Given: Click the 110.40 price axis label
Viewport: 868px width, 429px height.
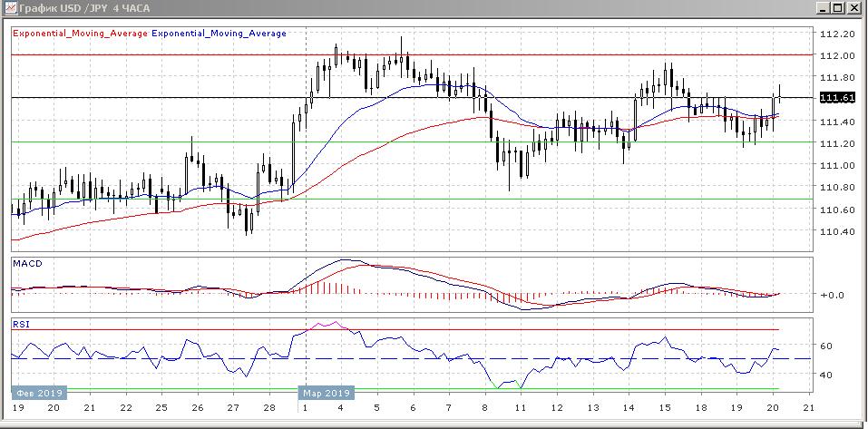Looking at the screenshot, I should 836,231.
